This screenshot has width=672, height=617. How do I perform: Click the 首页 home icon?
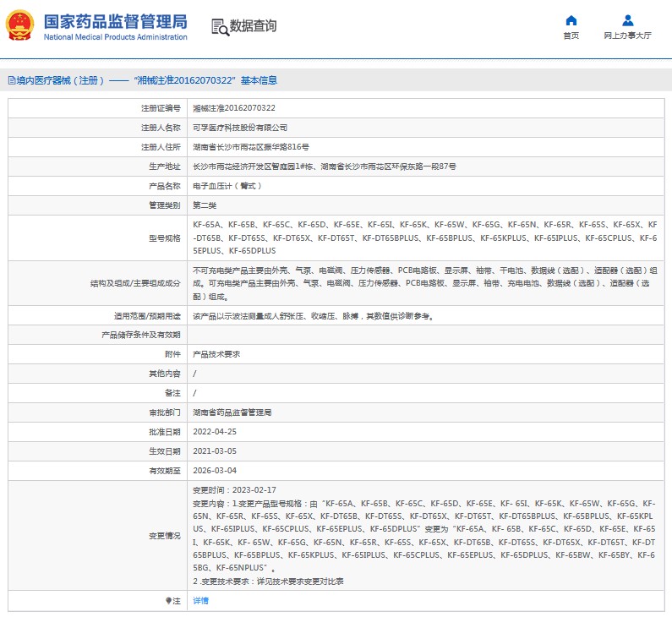click(571, 20)
